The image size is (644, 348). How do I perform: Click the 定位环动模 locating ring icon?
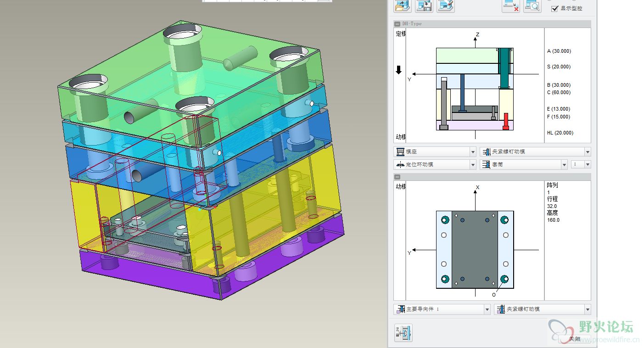coord(400,164)
